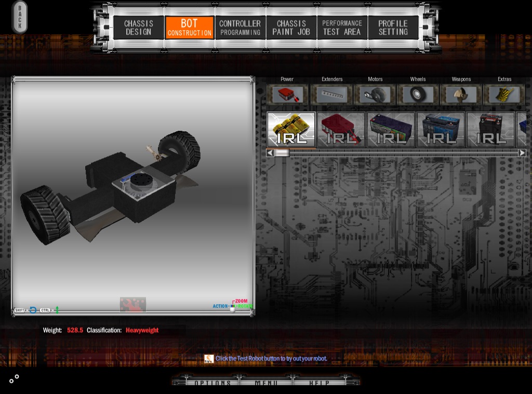Go to Performance Test Area tab
Screen dimensions: 532x394
coord(342,28)
